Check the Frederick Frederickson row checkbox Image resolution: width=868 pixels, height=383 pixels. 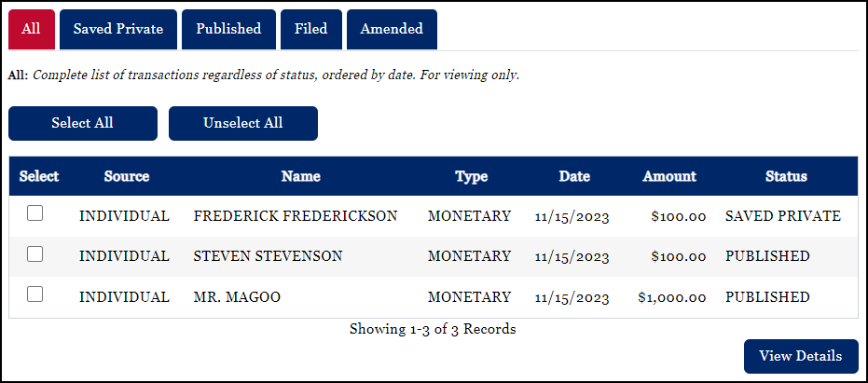pyautogui.click(x=35, y=213)
